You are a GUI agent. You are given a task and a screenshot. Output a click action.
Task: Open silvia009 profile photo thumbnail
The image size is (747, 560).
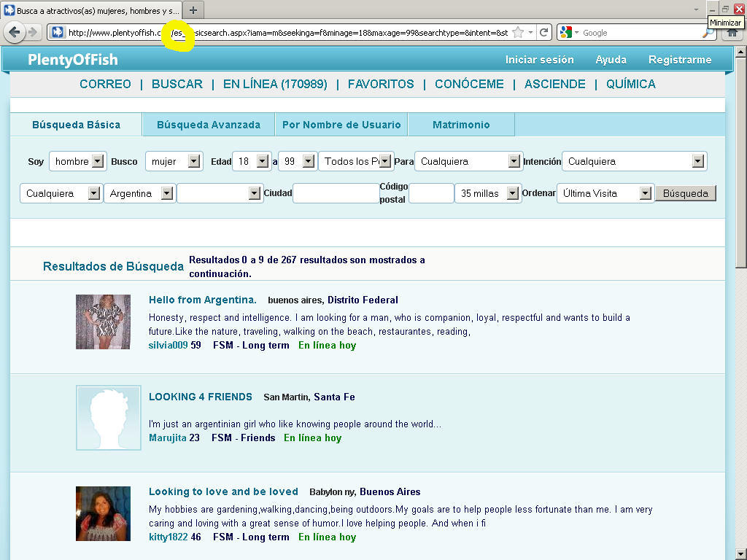coord(103,322)
